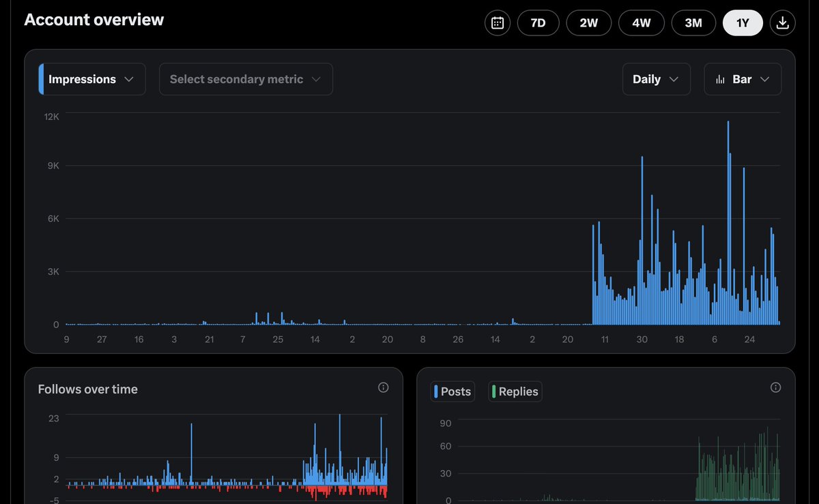Image resolution: width=819 pixels, height=504 pixels.
Task: Select the 4W time range
Action: pos(641,23)
